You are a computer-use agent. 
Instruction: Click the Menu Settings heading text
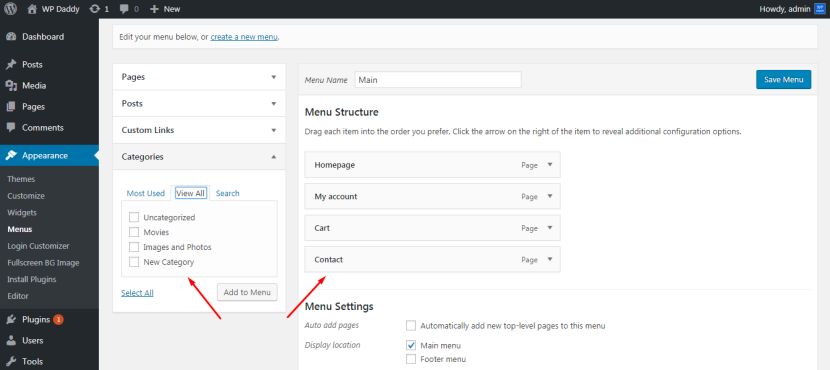click(339, 306)
